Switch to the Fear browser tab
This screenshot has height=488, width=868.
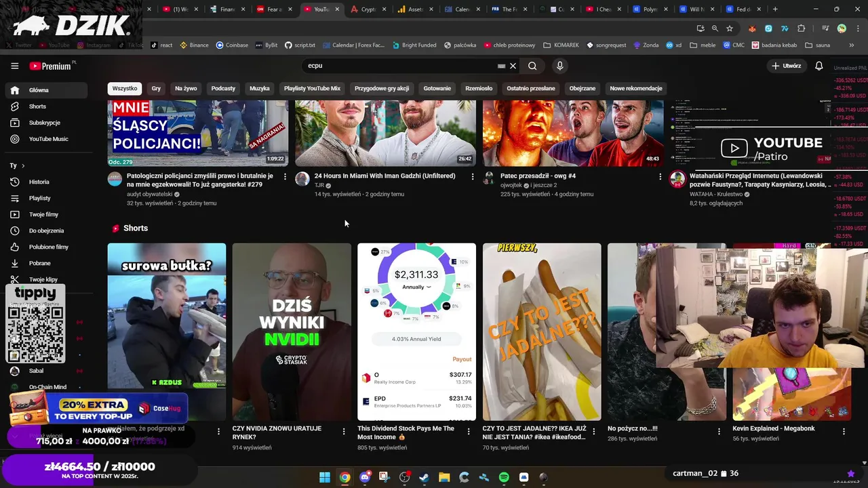pyautogui.click(x=274, y=9)
